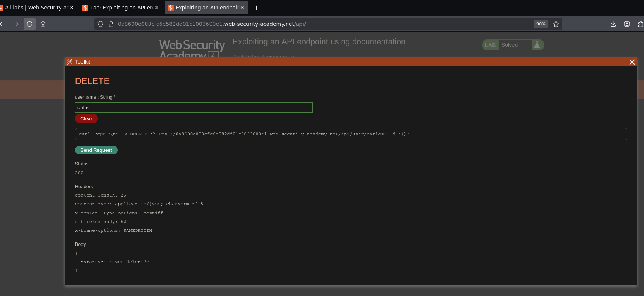Focus the username input field
644x296 pixels.
click(194, 108)
